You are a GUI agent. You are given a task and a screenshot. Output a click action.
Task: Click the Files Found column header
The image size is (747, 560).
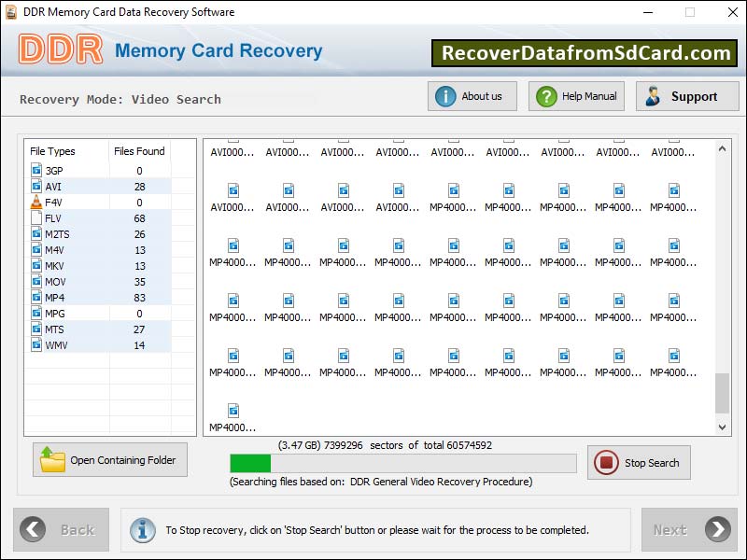[x=139, y=151]
